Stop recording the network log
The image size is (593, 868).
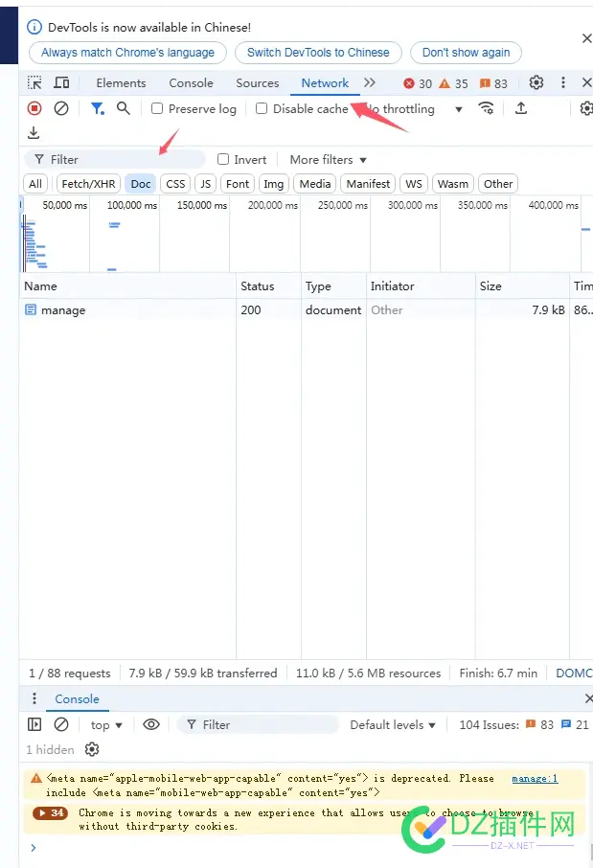34,109
